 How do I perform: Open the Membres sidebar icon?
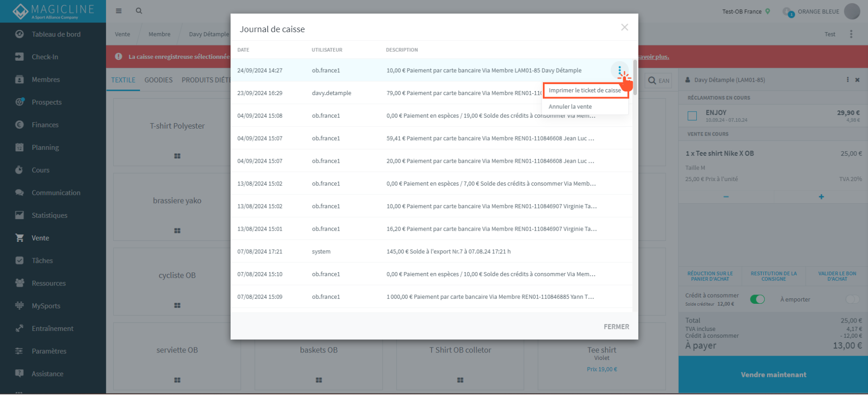[19, 80]
